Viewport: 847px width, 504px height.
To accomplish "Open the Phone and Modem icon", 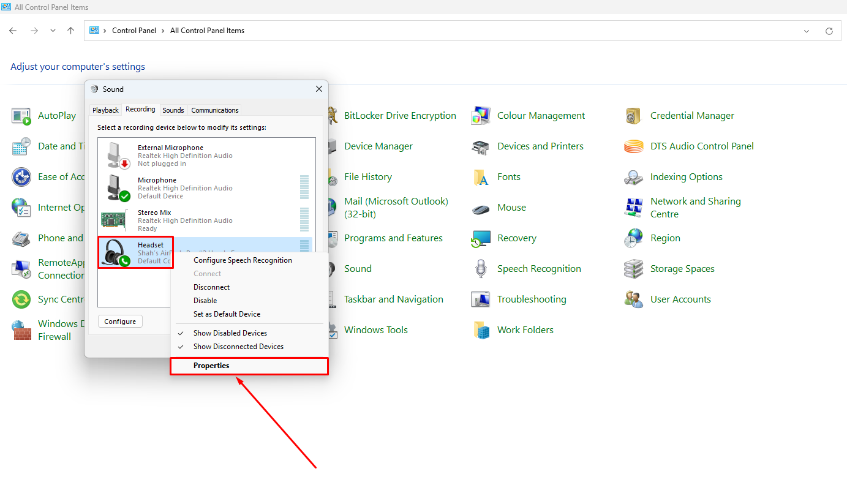I will [x=21, y=238].
